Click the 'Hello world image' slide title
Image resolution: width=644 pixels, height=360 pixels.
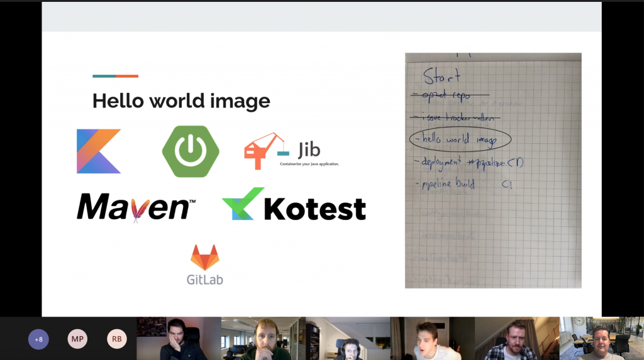point(181,101)
